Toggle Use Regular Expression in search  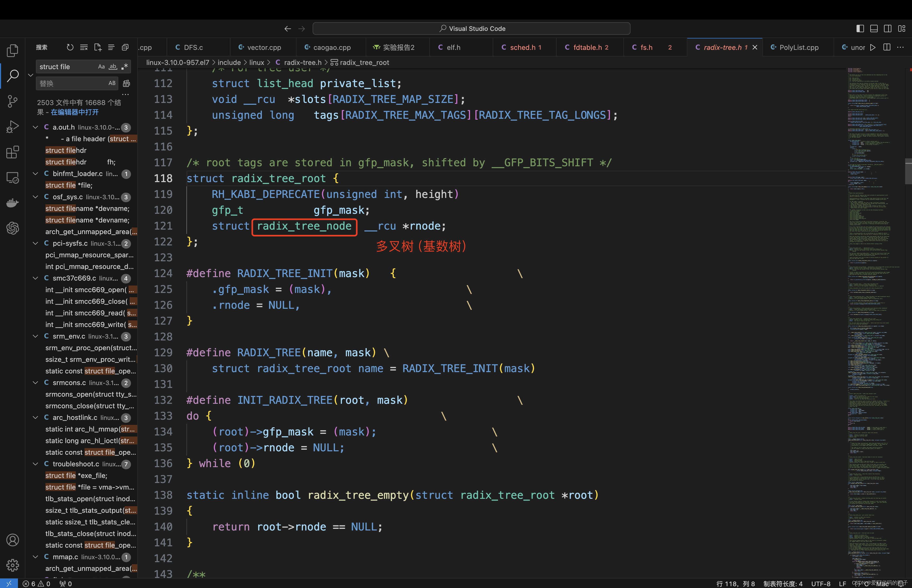125,67
